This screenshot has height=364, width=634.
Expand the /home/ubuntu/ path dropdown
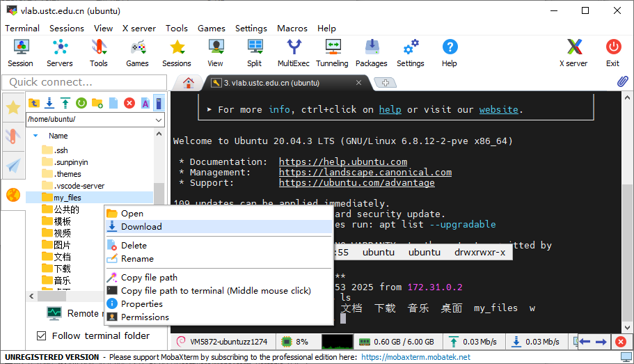[159, 120]
